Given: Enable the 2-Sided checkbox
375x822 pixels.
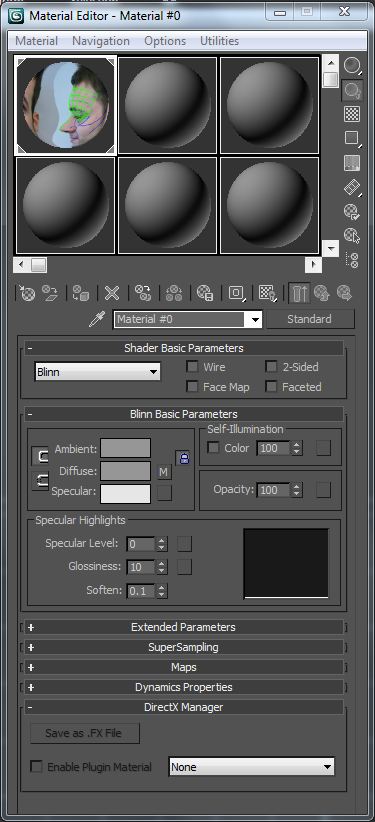Looking at the screenshot, I should pyautogui.click(x=271, y=367).
